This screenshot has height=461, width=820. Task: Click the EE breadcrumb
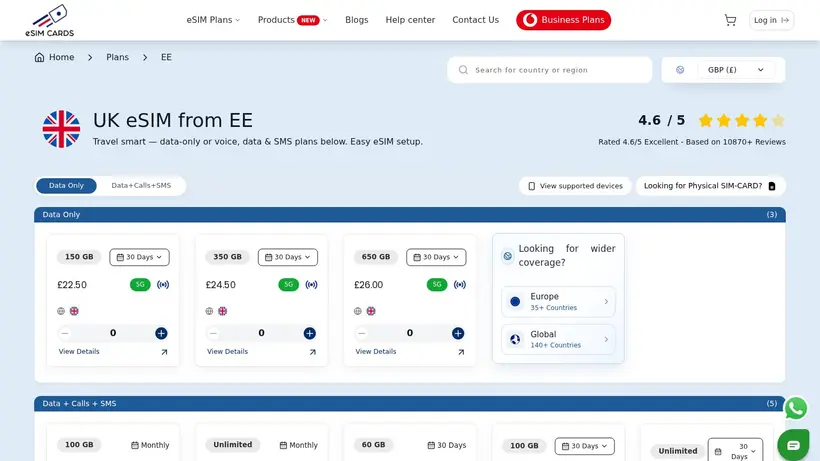click(x=166, y=57)
